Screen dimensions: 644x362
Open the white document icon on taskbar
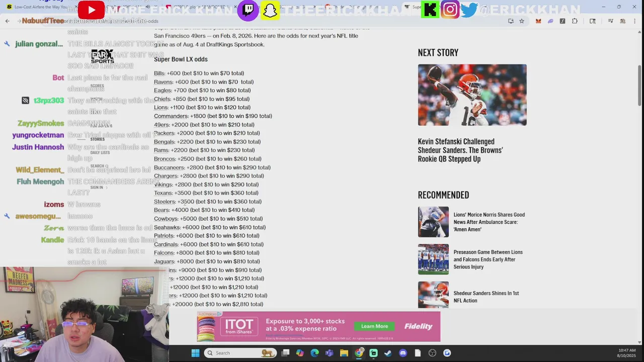point(418,353)
